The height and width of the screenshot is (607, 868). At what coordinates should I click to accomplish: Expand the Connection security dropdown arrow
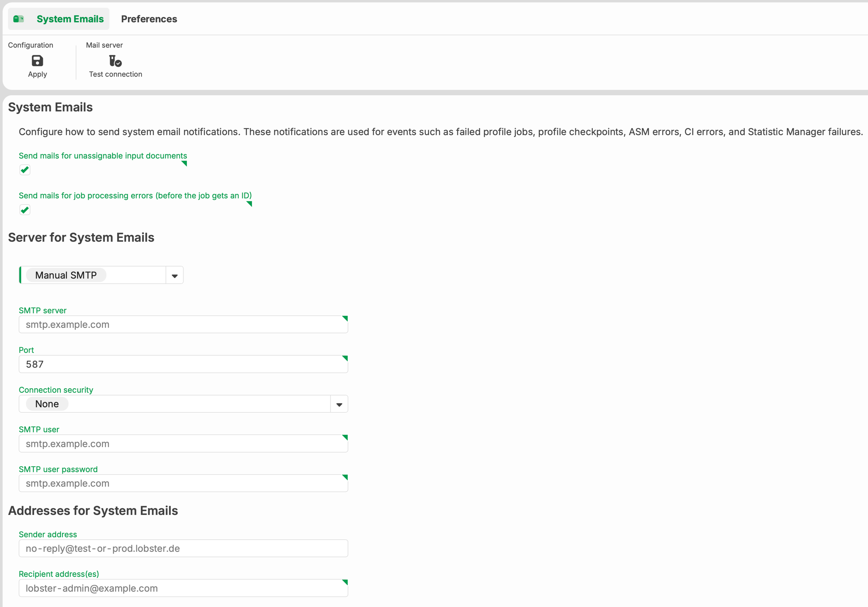(x=339, y=404)
